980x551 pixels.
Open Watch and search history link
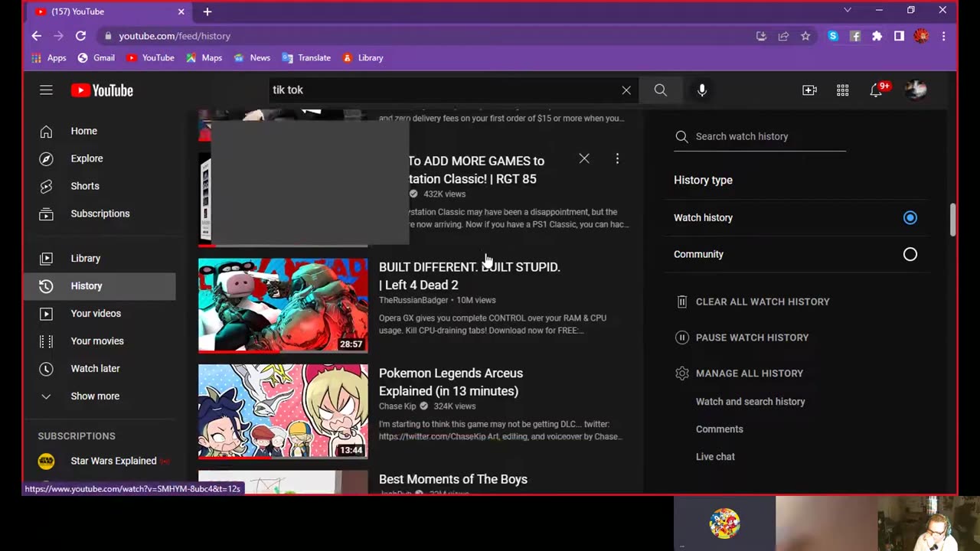pyautogui.click(x=750, y=402)
